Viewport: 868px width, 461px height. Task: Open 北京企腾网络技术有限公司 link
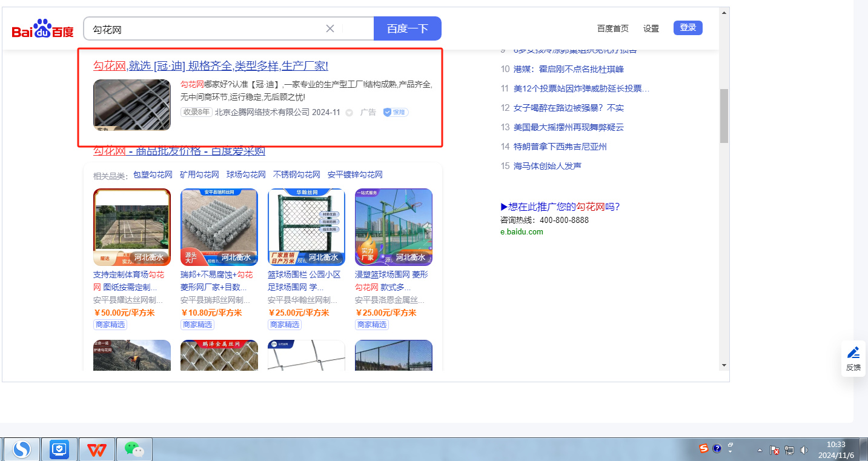pos(262,112)
